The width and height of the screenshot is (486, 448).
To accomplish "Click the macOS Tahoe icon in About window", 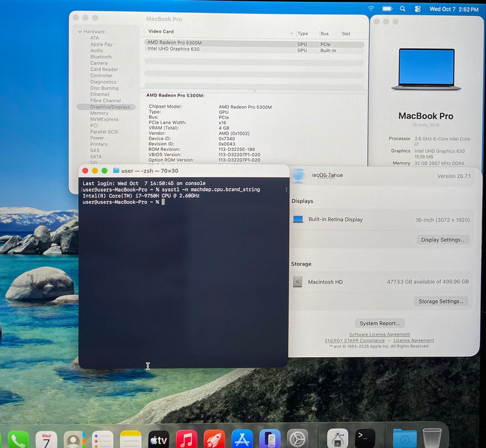I will 298,175.
